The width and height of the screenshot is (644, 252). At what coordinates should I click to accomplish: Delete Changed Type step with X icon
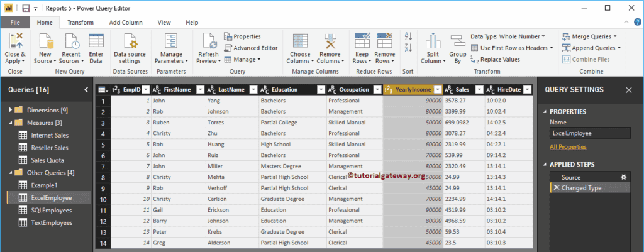click(x=556, y=187)
